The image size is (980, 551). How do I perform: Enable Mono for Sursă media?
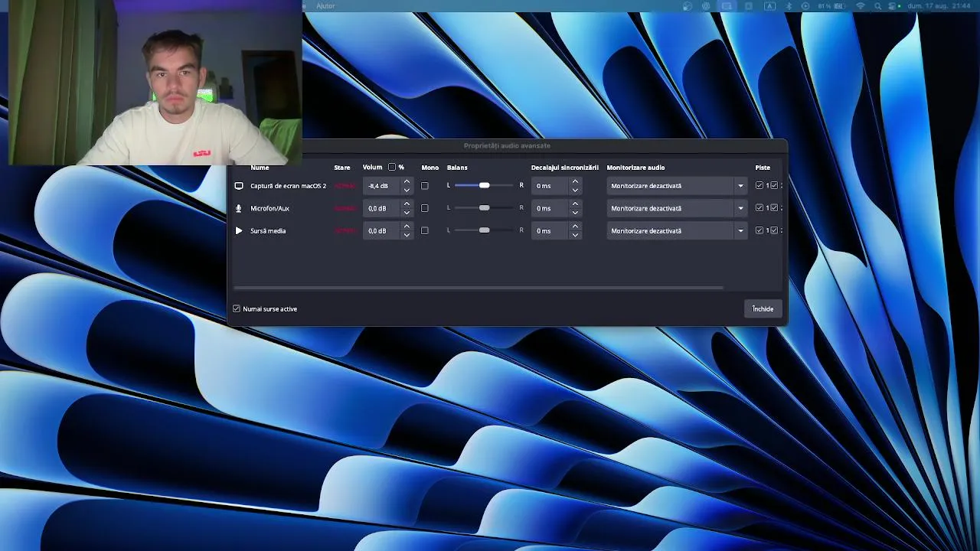click(x=425, y=230)
